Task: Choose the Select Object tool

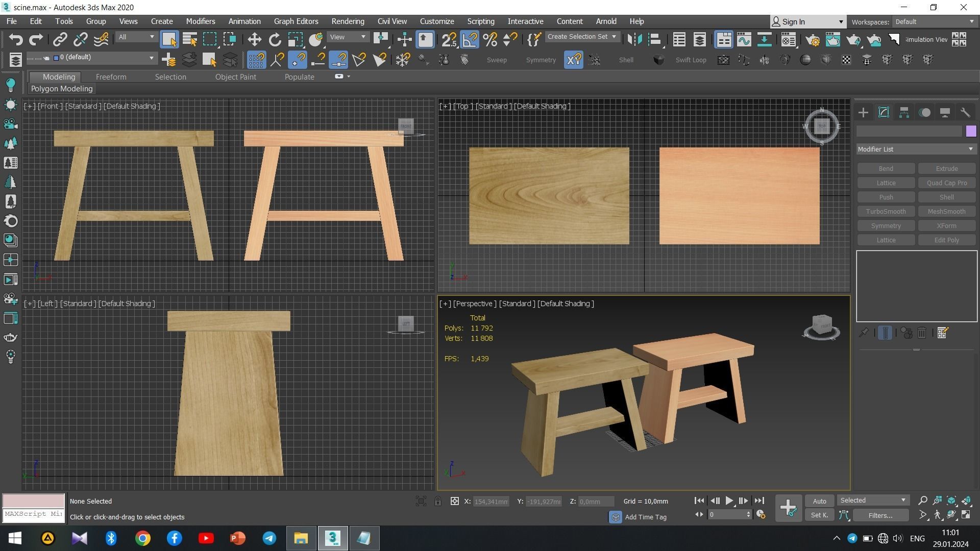Action: point(169,39)
